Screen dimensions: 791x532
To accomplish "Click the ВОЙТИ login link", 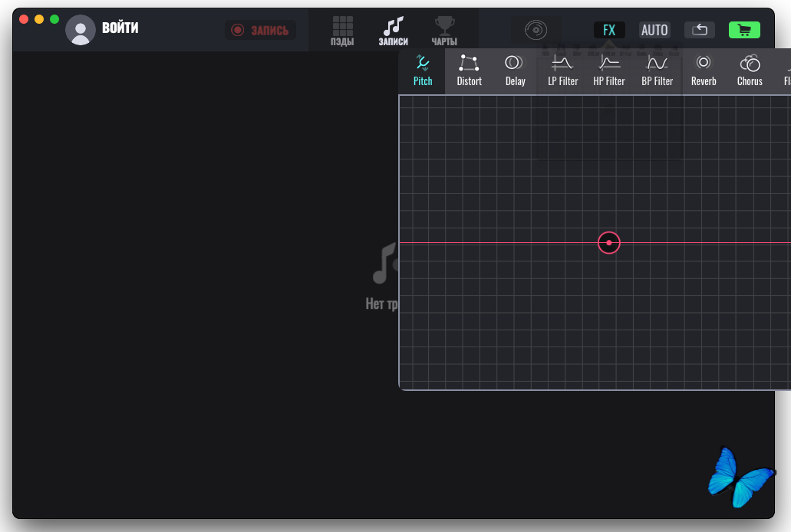I will (x=120, y=28).
